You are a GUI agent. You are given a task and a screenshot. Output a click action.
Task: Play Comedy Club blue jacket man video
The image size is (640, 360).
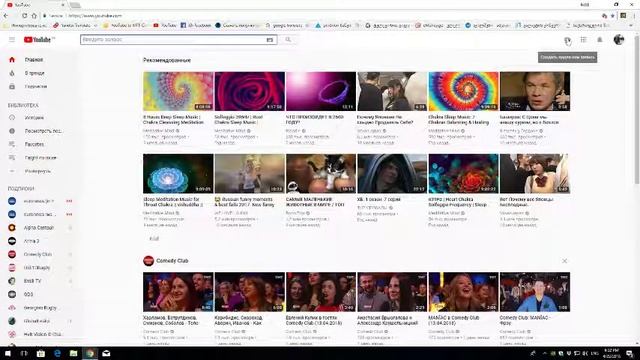coord(535,292)
